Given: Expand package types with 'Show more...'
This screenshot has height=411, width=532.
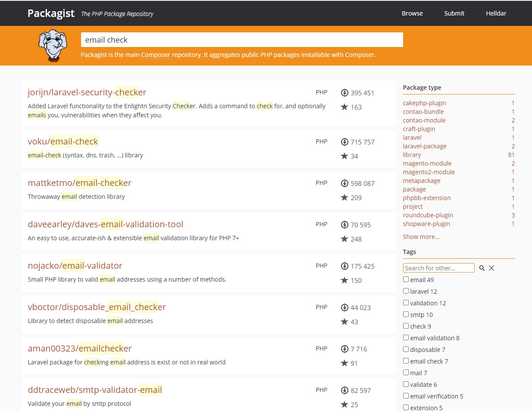Looking at the screenshot, I should point(421,237).
